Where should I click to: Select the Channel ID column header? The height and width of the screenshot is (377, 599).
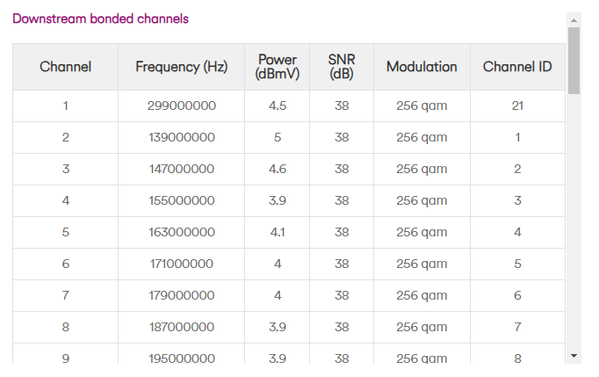(518, 67)
